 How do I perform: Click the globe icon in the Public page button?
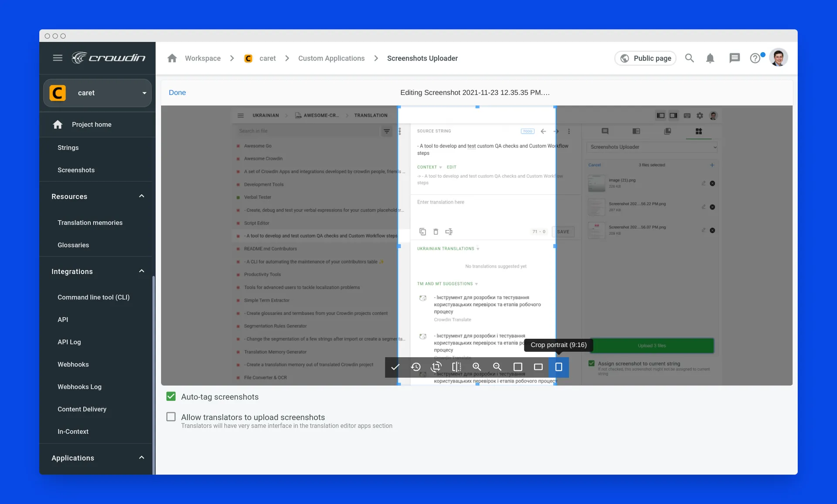click(x=625, y=58)
